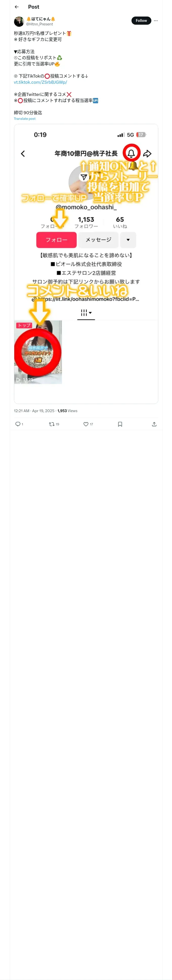
Task: Click the share upload icon
Action: (154, 424)
